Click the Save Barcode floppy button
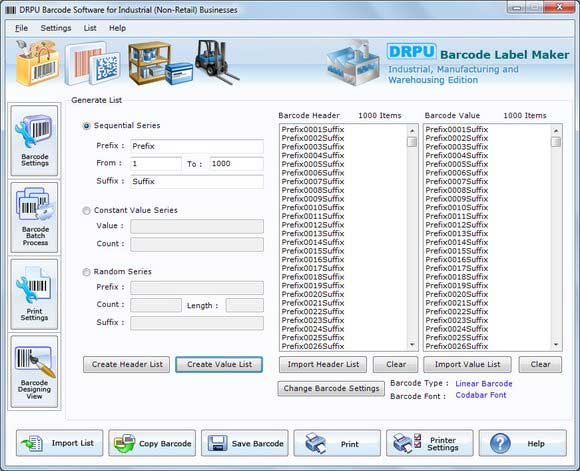This screenshot has width=580, height=471. 245,443
